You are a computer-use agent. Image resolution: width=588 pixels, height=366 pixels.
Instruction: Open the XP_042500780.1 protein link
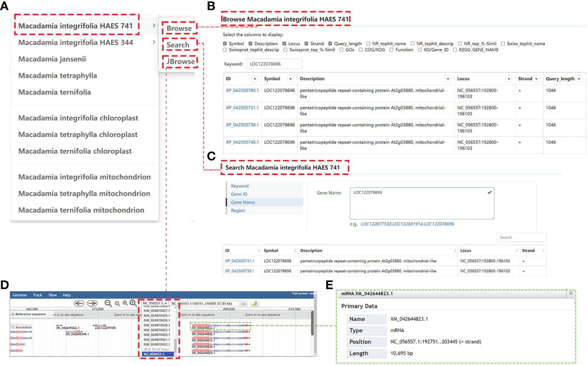[242, 90]
